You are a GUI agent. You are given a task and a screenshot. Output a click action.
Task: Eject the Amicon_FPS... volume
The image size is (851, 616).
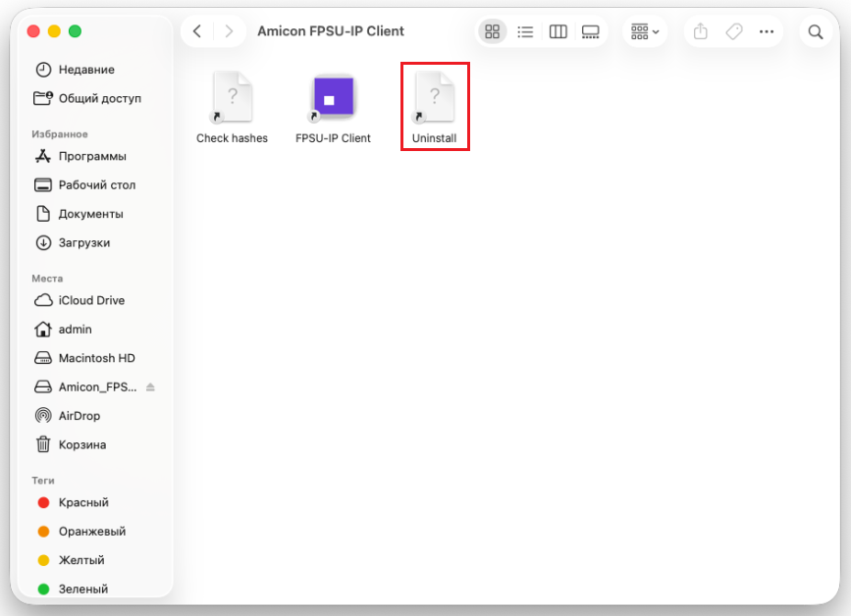150,387
